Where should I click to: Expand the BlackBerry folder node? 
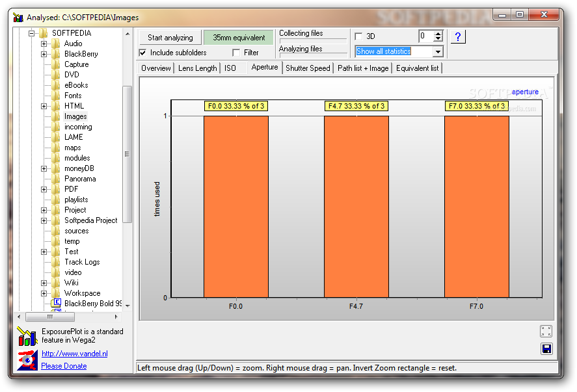44,54
